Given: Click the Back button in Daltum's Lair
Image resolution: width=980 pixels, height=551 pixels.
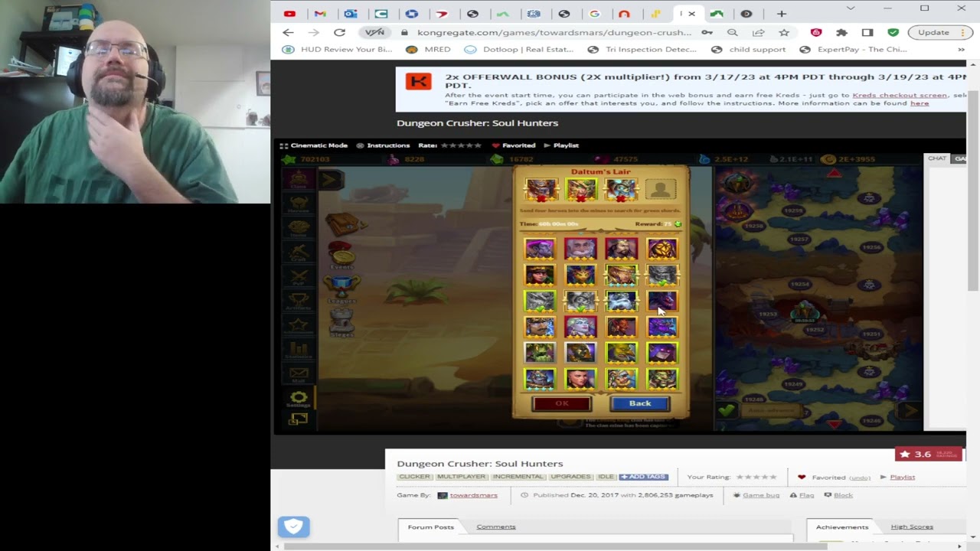Looking at the screenshot, I should coord(640,403).
